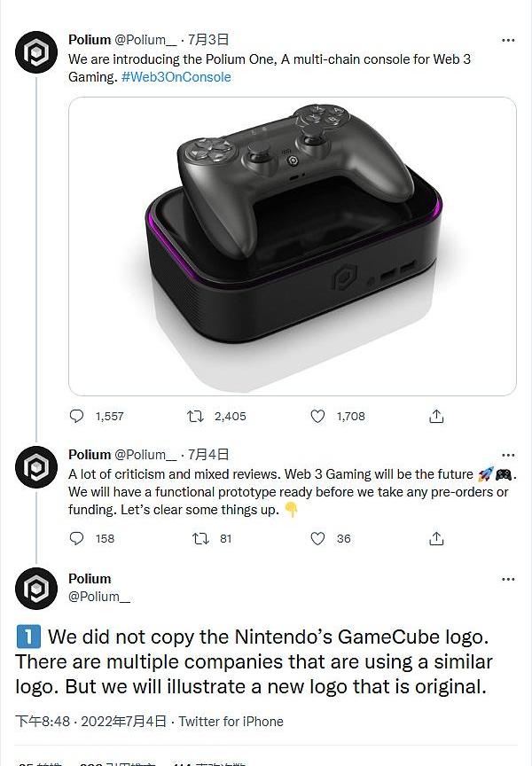Like the tweet with 36 likes

(318, 538)
